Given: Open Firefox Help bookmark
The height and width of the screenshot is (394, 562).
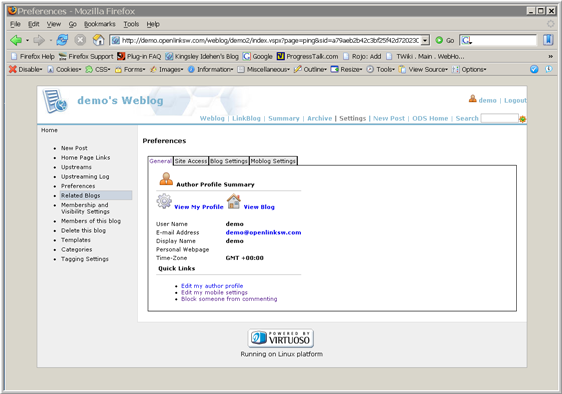Looking at the screenshot, I should 33,56.
